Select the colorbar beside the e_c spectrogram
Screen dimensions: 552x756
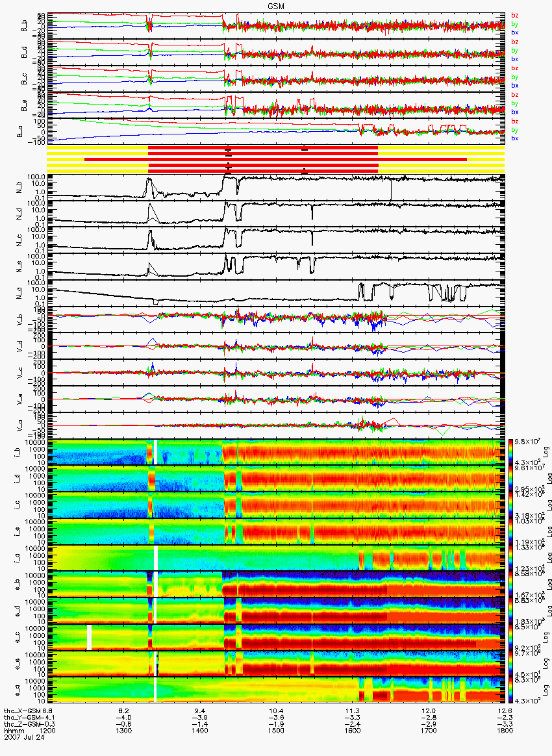(511, 637)
